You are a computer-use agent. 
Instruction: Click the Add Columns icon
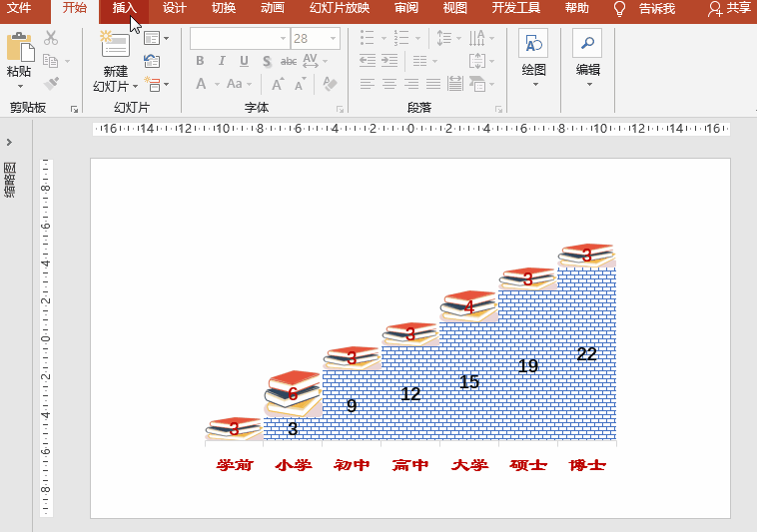pos(420,61)
